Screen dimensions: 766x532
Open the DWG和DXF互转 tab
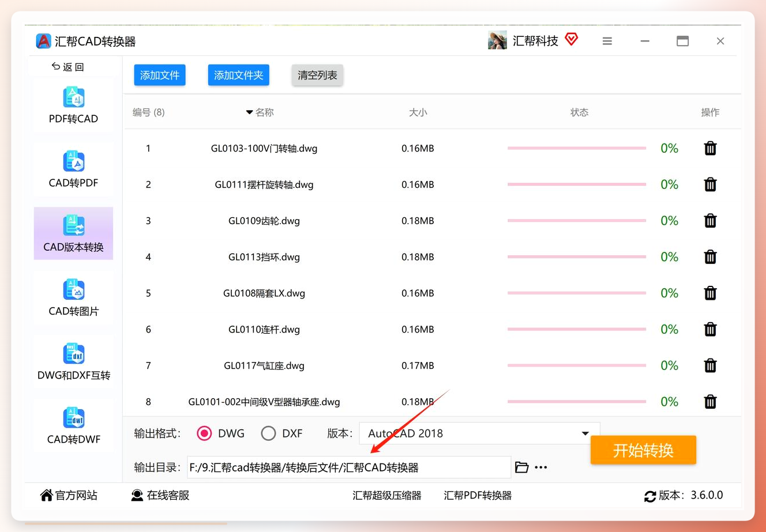pyautogui.click(x=73, y=362)
